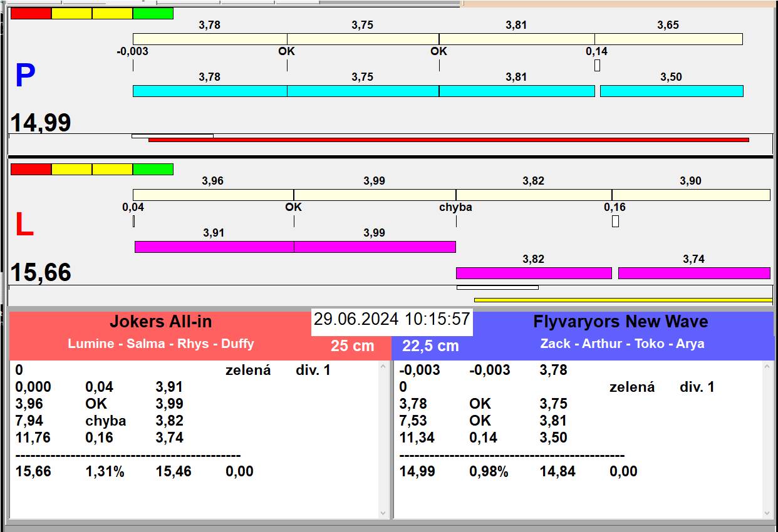The image size is (778, 532).
Task: Click the 25 cm jump height
Action: coord(353,345)
